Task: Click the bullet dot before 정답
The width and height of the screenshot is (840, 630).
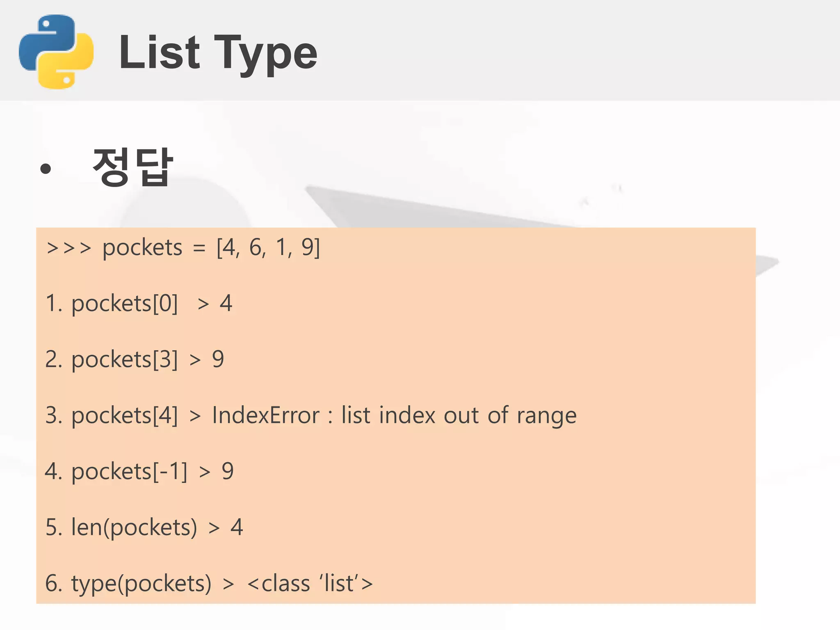Action: tap(46, 169)
